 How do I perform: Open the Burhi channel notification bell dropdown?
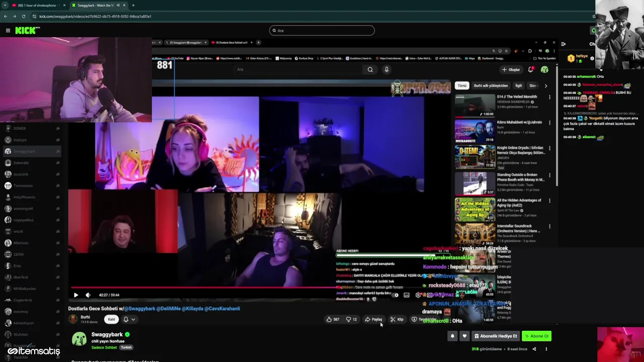[129, 319]
